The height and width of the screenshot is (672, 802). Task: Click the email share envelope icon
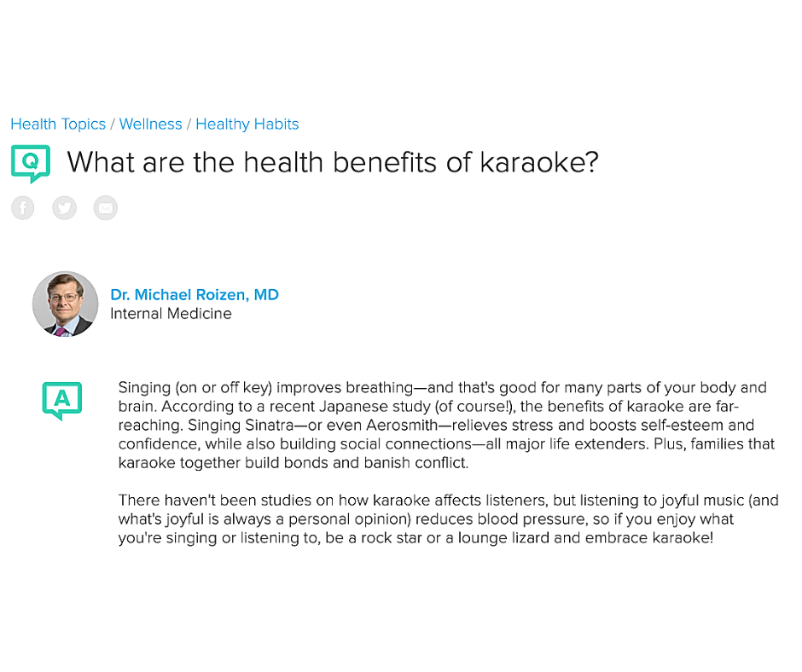click(105, 208)
